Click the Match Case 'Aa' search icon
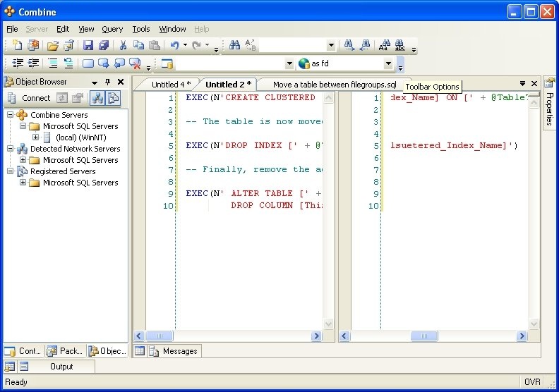The height and width of the screenshot is (392, 559). click(384, 46)
